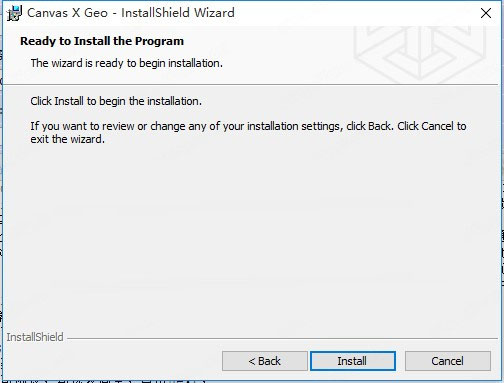Click the faded cube logo watermark in the header
Viewport: 504px width, 383px height.
(x=420, y=53)
